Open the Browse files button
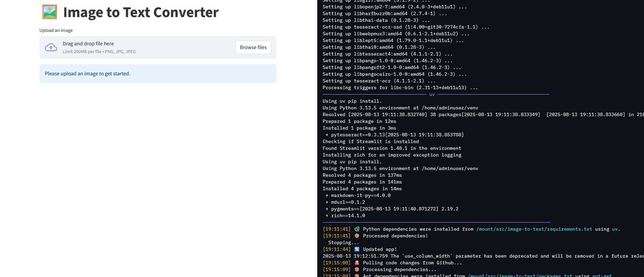The height and width of the screenshot is (277, 644). [253, 47]
